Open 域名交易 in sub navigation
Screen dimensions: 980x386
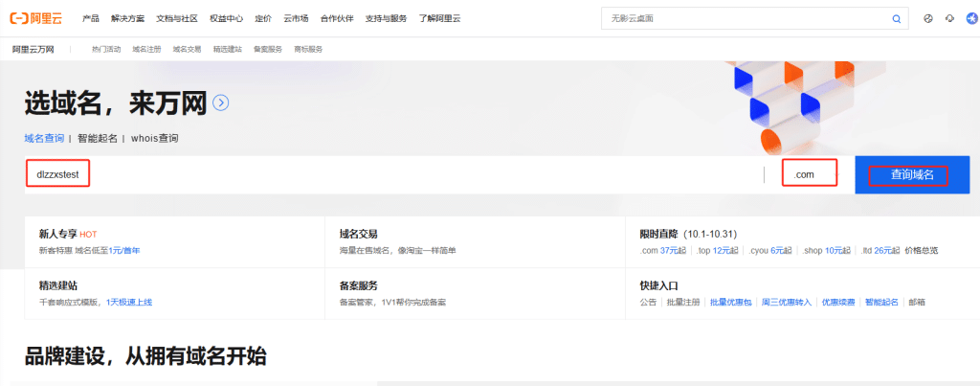pos(187,49)
